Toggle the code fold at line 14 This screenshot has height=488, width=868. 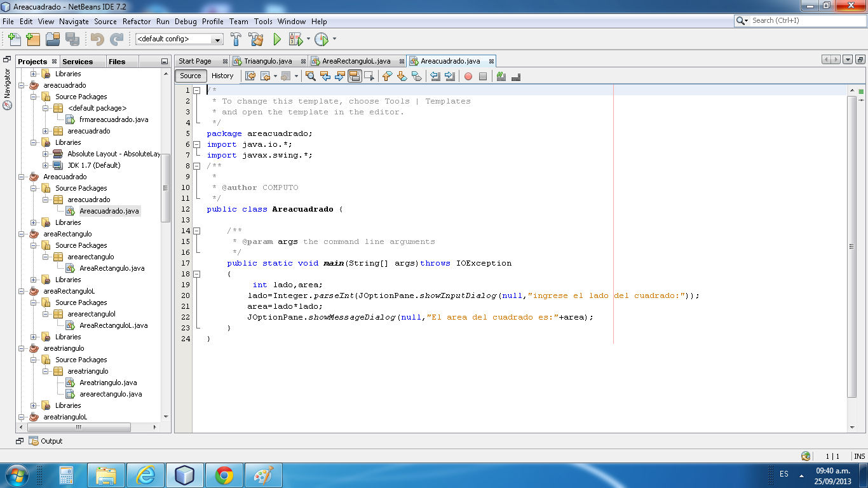click(x=198, y=231)
